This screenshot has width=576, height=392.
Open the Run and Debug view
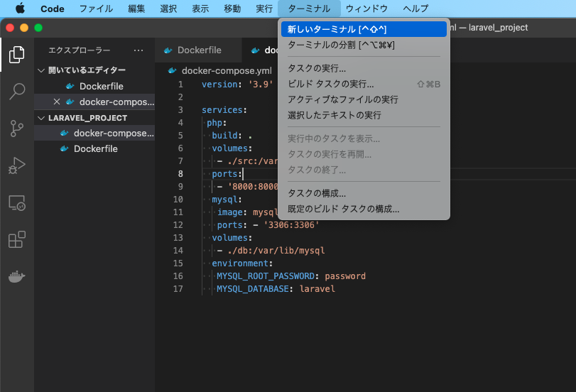point(16,165)
